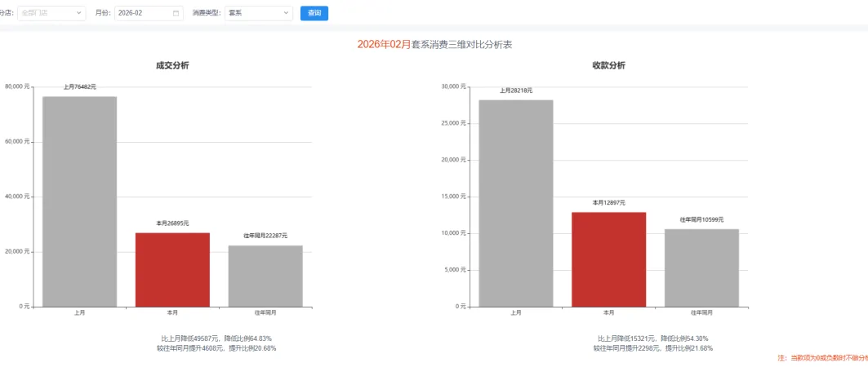Click the 往年同月 bar in 收款分析 chart
The height and width of the screenshot is (367, 868).
[701, 268]
